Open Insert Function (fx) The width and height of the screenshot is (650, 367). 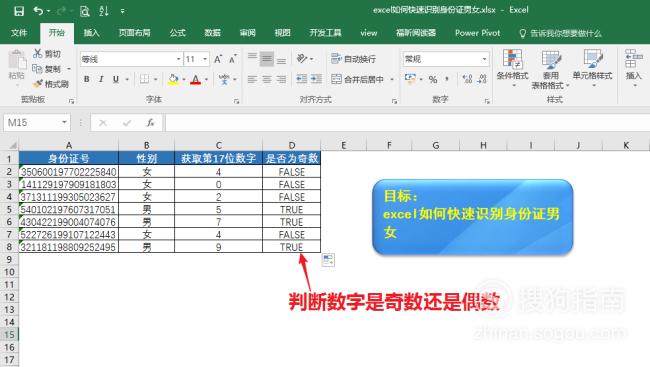[150, 123]
